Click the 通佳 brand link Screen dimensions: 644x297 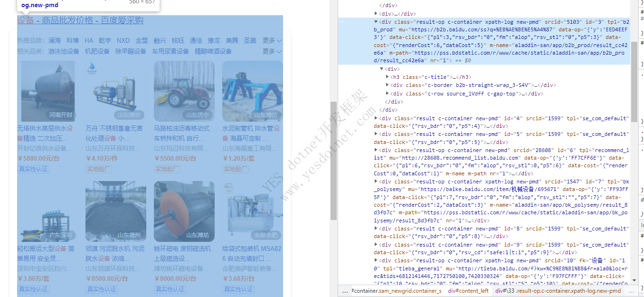click(196, 41)
